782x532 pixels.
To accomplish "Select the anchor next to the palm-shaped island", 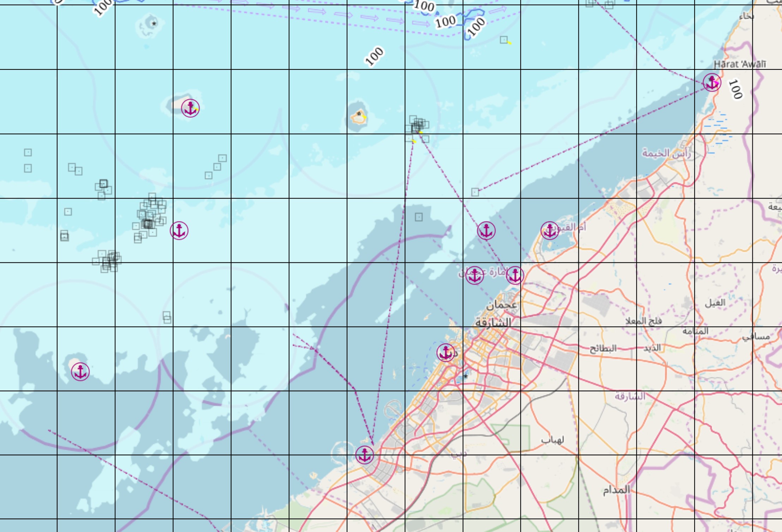I will 365,455.
